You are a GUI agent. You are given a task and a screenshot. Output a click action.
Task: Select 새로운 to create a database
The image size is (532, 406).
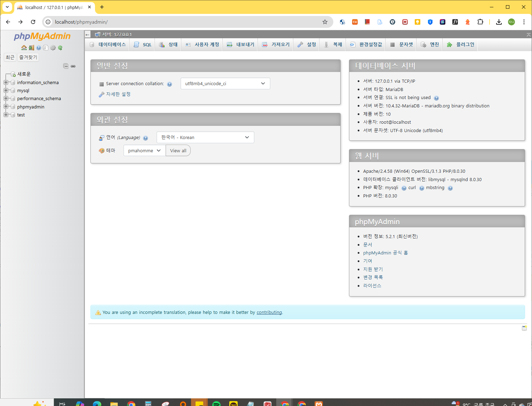pyautogui.click(x=24, y=74)
